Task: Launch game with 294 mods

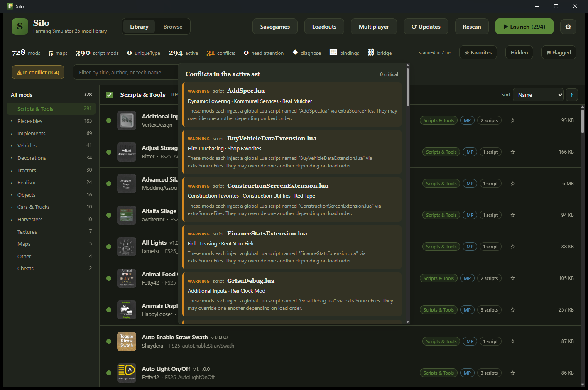Action: tap(524, 27)
